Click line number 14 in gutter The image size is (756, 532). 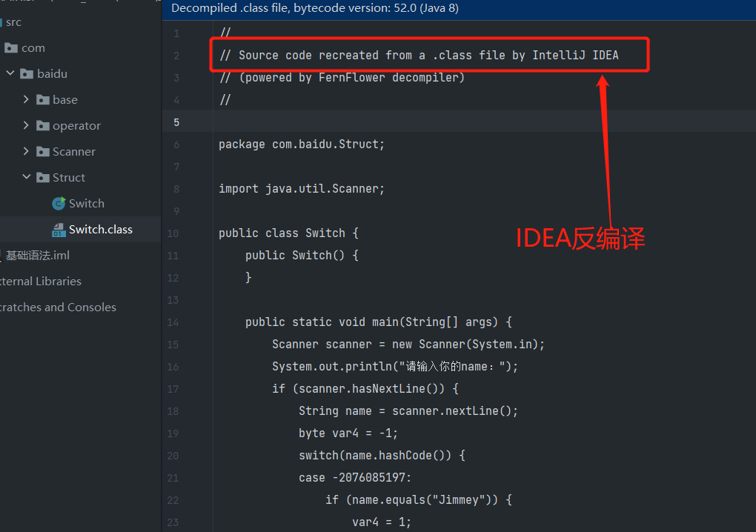173,322
